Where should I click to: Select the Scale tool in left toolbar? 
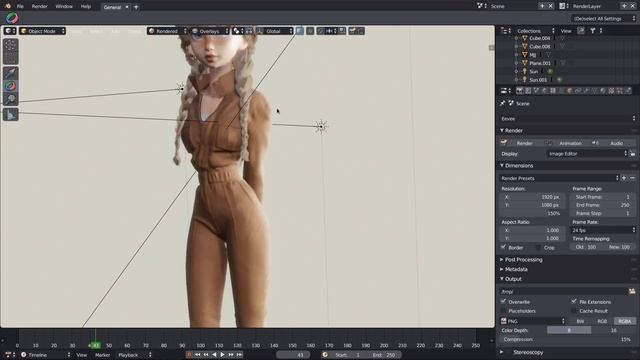click(11, 99)
